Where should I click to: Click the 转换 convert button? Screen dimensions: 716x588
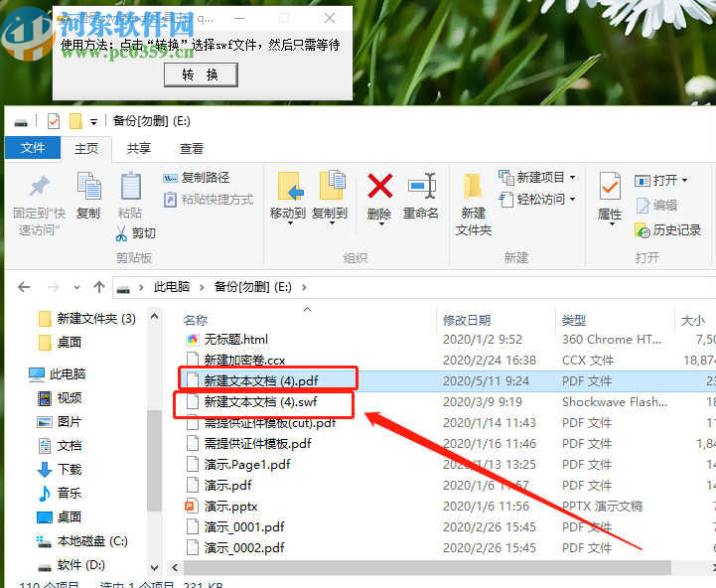pos(201,74)
